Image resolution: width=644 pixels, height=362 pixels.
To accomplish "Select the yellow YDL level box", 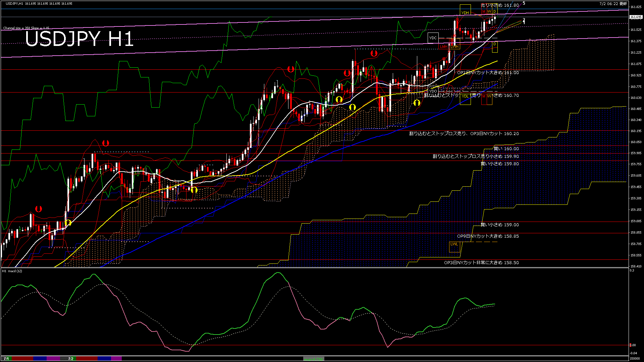I will point(465,97).
